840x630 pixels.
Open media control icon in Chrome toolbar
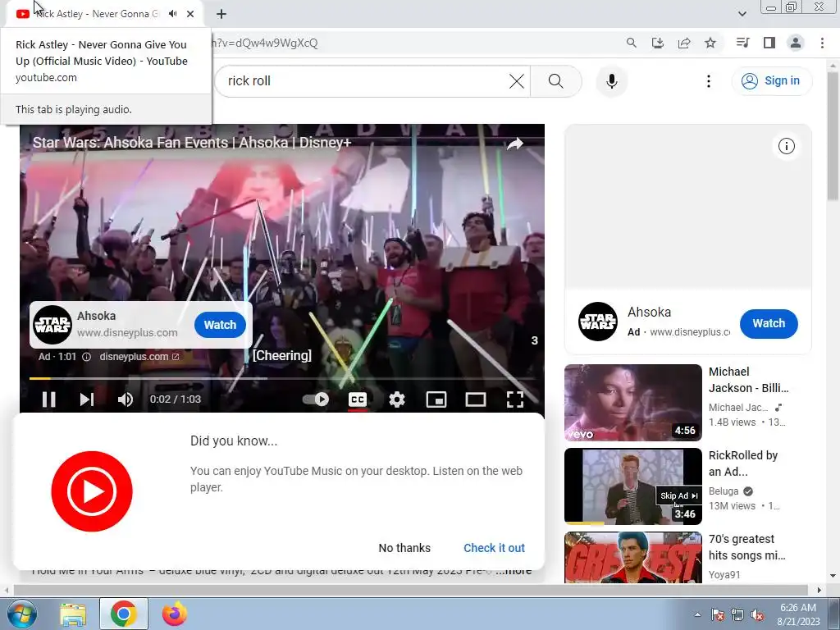click(x=742, y=43)
